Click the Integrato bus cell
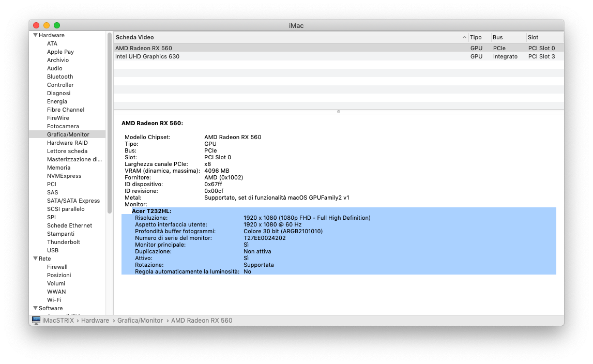This screenshot has width=593, height=364. pyautogui.click(x=505, y=56)
